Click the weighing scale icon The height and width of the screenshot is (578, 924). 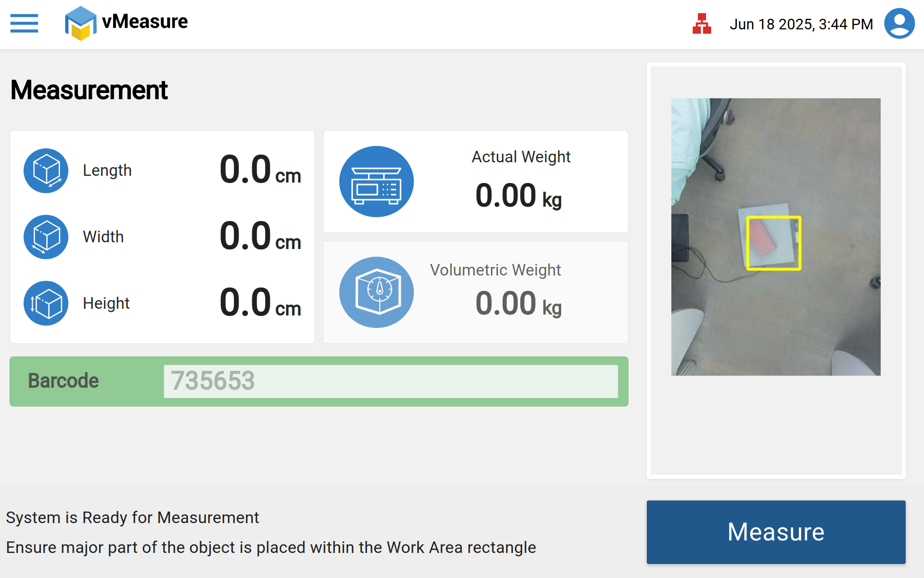pyautogui.click(x=376, y=182)
